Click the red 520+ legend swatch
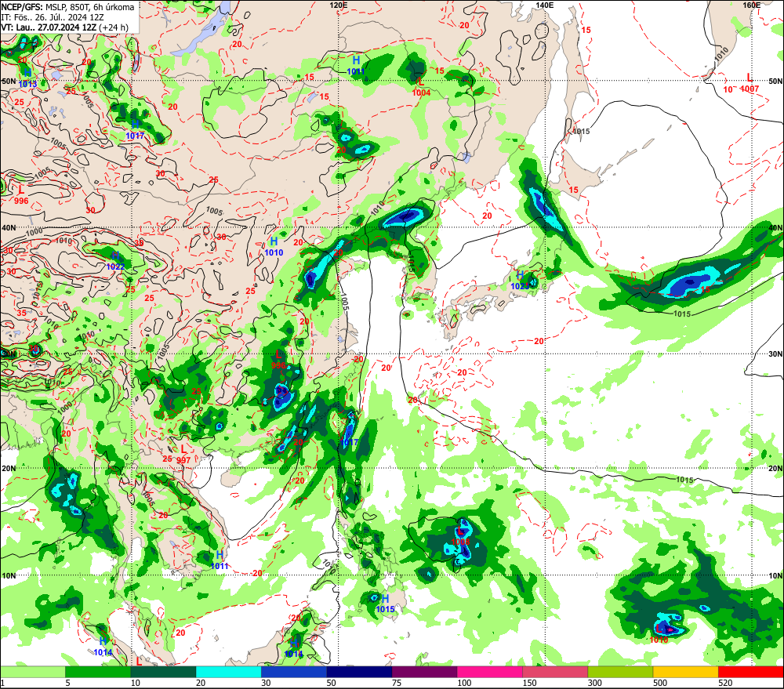Image resolution: width=784 pixels, height=689 pixels. (x=750, y=672)
